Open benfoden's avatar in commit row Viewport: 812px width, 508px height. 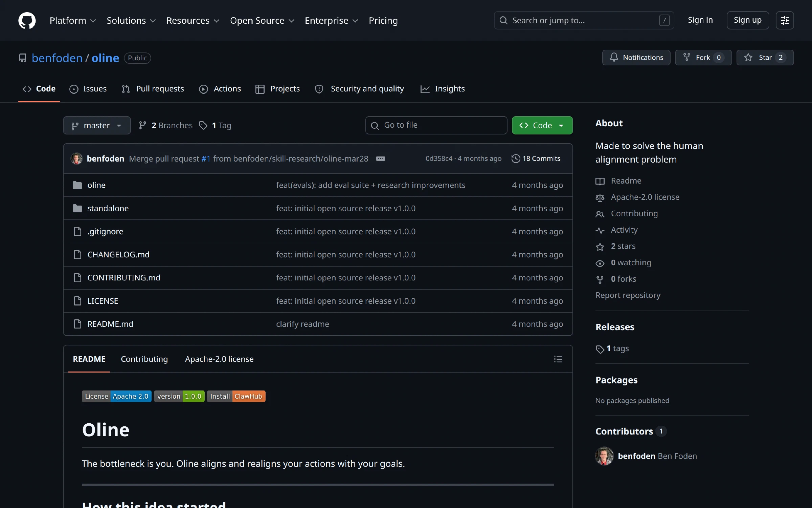coord(76,158)
